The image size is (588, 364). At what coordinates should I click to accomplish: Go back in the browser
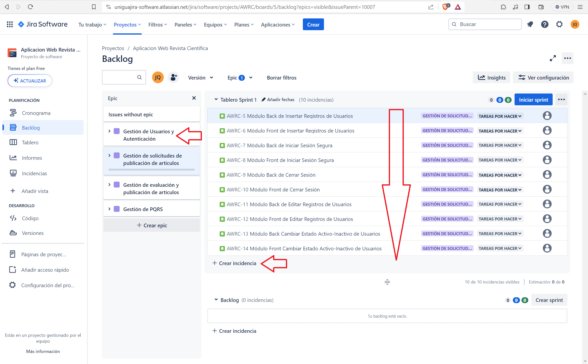[x=7, y=7]
